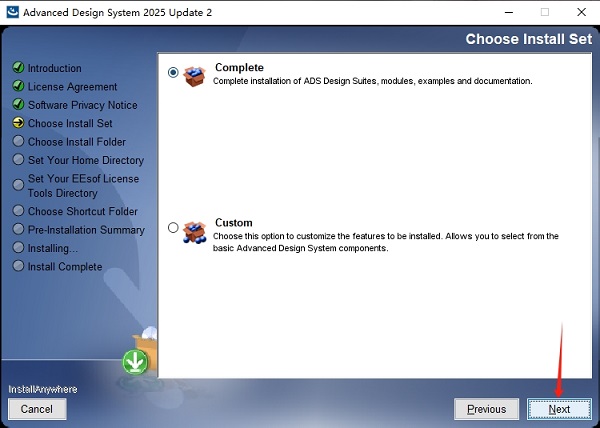Click the Choose Install Set arrow icon
This screenshot has height=428, width=600.
tap(18, 124)
